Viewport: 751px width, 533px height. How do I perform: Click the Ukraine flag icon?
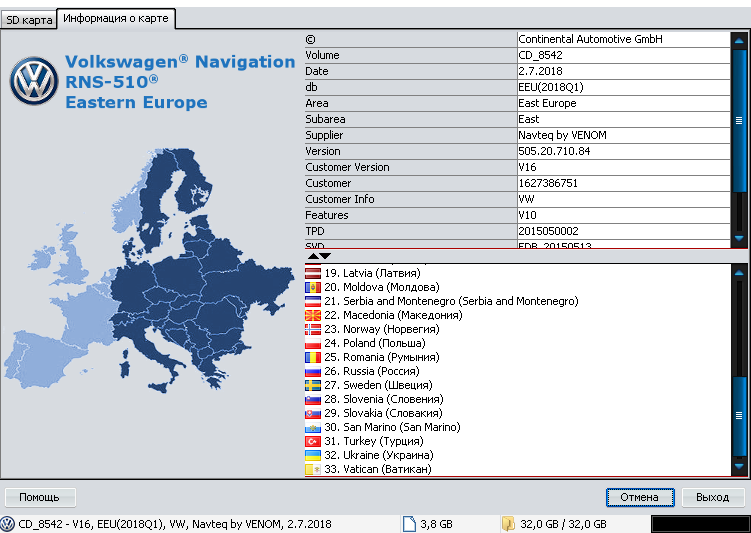pyautogui.click(x=313, y=455)
